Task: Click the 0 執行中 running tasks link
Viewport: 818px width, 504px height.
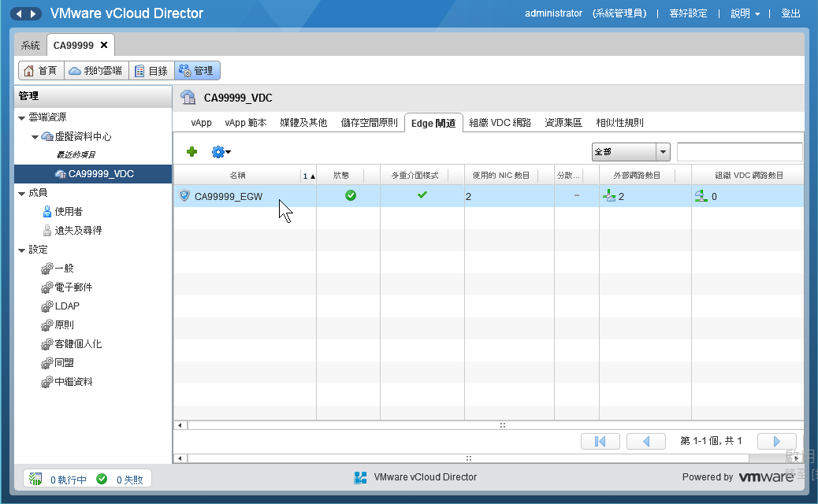Action: tap(69, 480)
